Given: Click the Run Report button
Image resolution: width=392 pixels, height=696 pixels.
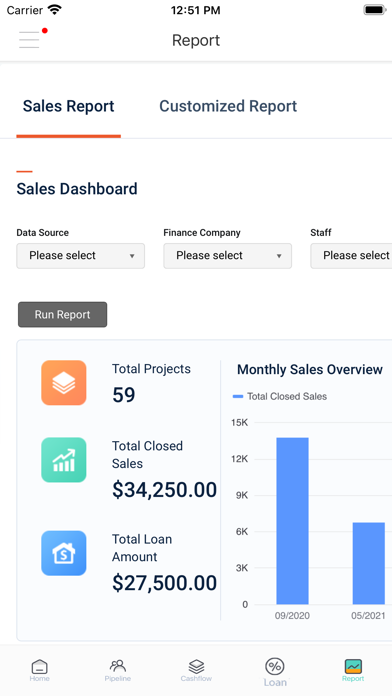Looking at the screenshot, I should [x=63, y=315].
